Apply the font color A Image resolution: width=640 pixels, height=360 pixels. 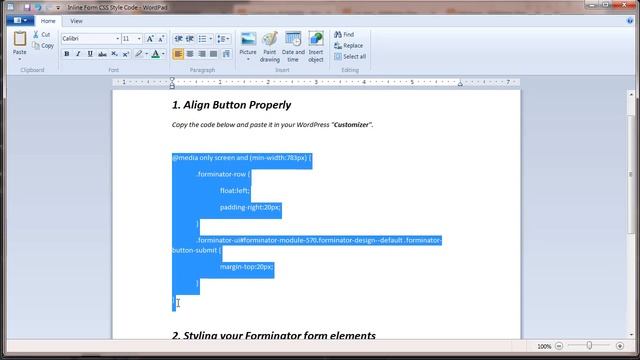156,54
